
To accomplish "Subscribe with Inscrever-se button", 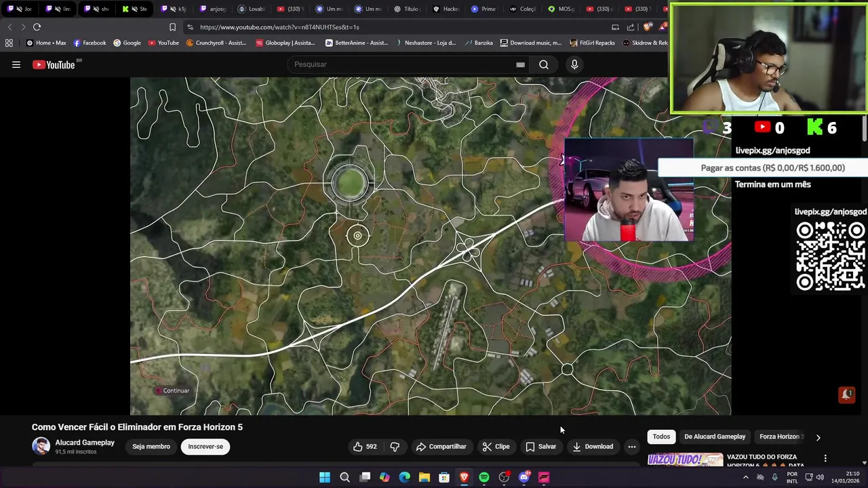I will pos(205,447).
